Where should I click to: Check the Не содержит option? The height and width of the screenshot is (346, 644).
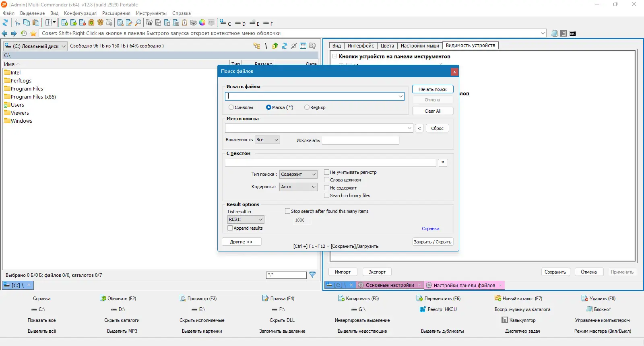click(x=327, y=188)
